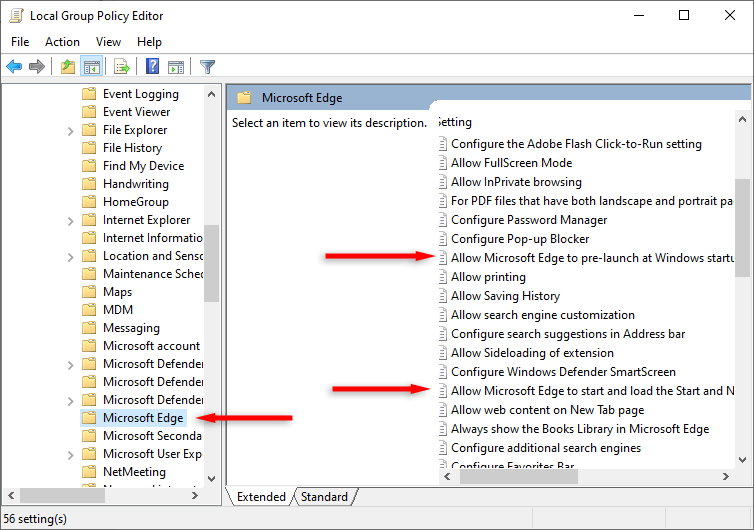Image resolution: width=754 pixels, height=530 pixels.
Task: Select the PDF files landscape and portrait setting
Action: click(x=592, y=201)
